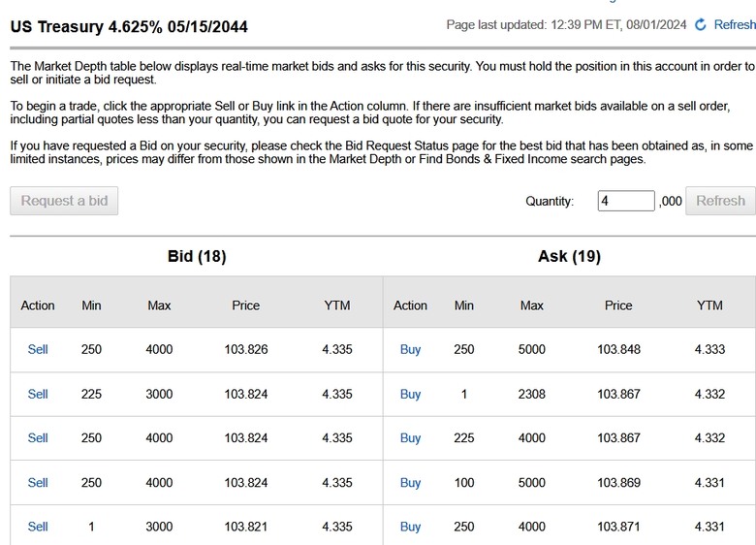Click the ask Min value 100
Screen dimensions: 756x545
(464, 483)
